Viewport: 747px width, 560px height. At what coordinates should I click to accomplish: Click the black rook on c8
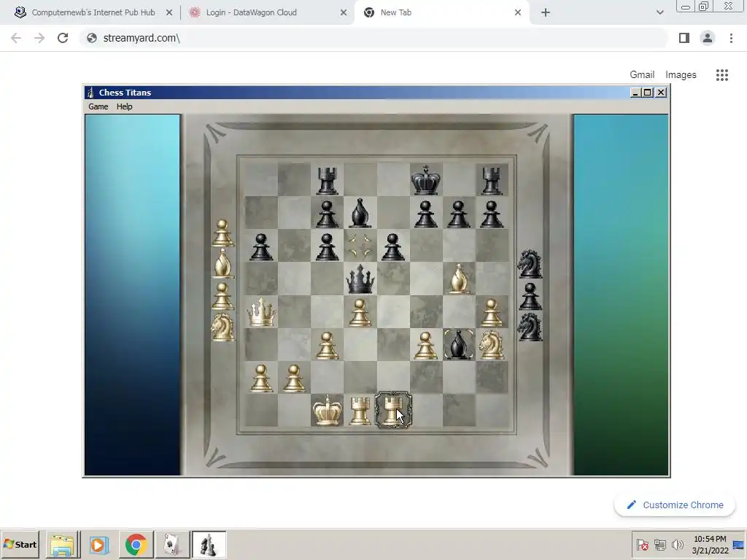[x=327, y=181]
